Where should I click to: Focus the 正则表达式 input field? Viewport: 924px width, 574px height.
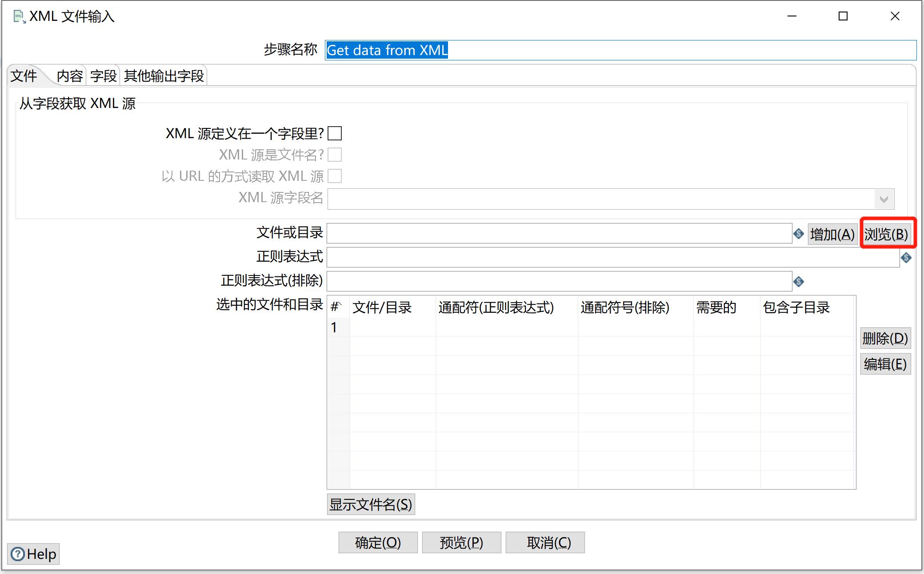(x=613, y=257)
